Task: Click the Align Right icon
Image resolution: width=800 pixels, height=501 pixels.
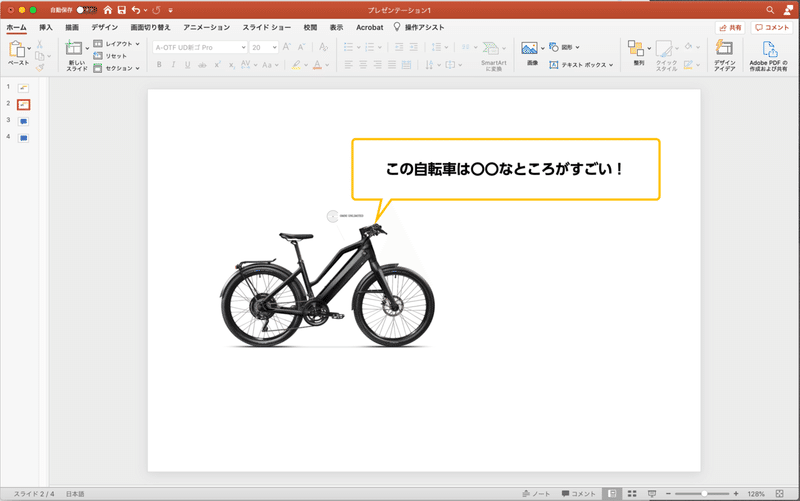Action: pos(378,65)
